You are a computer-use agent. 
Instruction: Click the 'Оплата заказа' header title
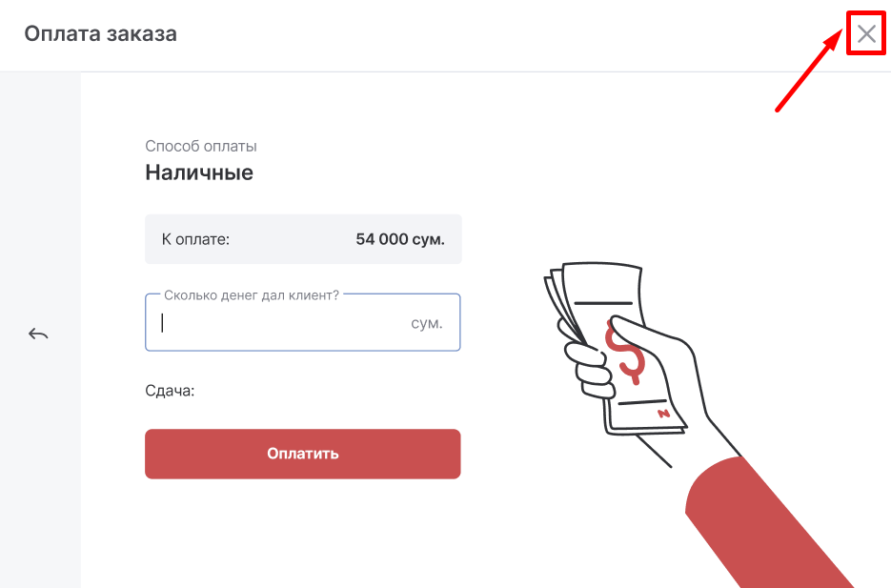click(x=100, y=34)
